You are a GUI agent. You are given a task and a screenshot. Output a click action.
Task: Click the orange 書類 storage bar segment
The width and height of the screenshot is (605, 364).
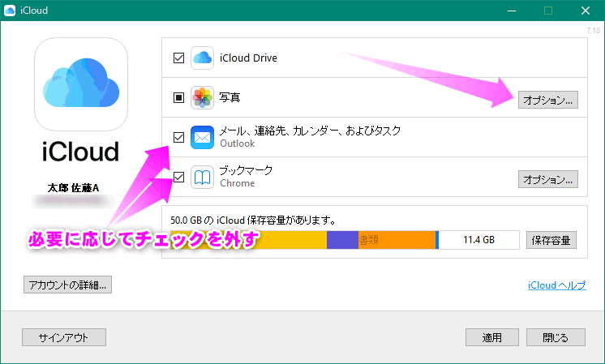(397, 240)
